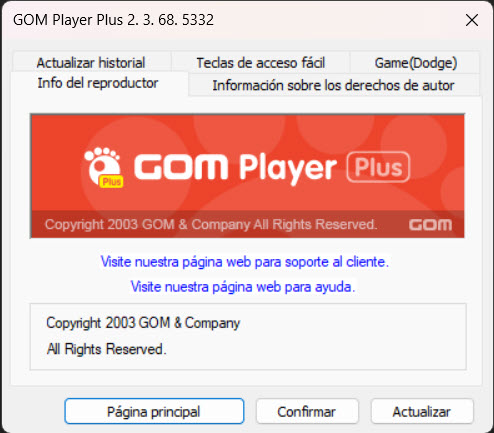Follow the página web para ayuda link
Viewport: 494px width, 433px height.
[243, 287]
